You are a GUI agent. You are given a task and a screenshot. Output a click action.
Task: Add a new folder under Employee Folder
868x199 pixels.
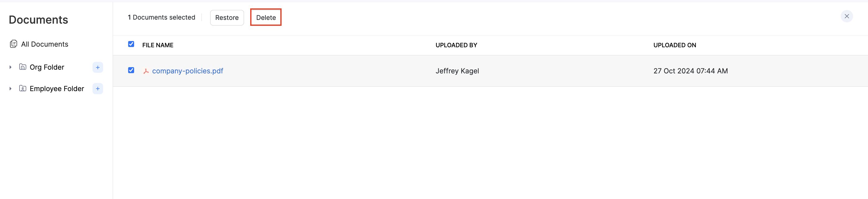tap(98, 89)
